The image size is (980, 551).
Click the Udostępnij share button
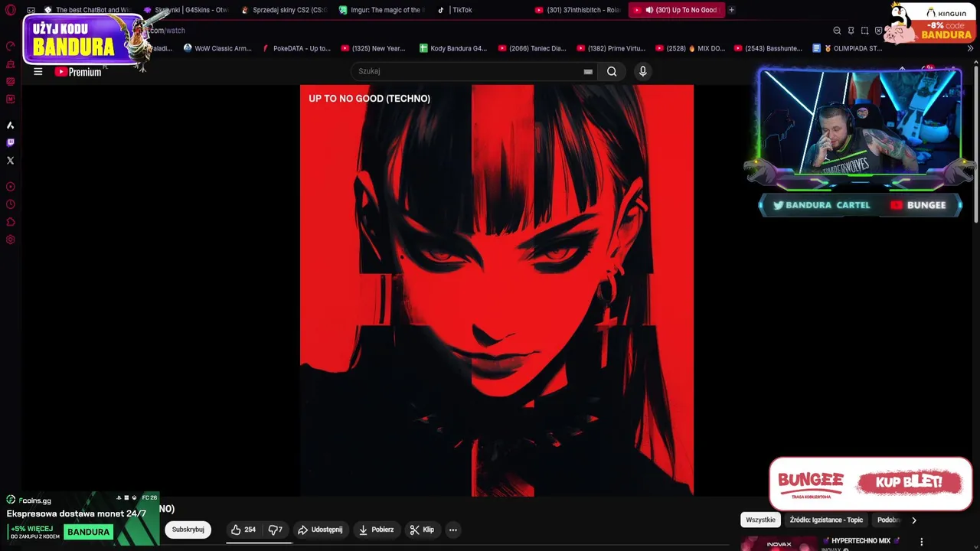(x=320, y=530)
